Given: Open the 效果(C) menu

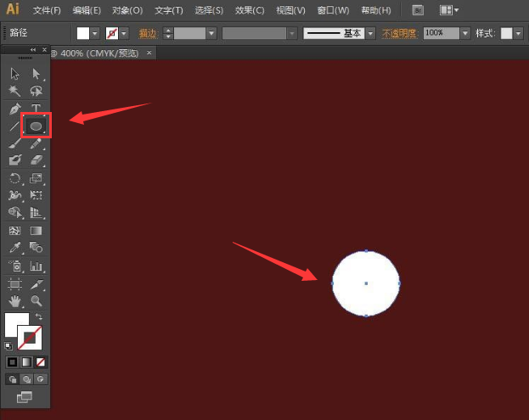Looking at the screenshot, I should pos(248,11).
